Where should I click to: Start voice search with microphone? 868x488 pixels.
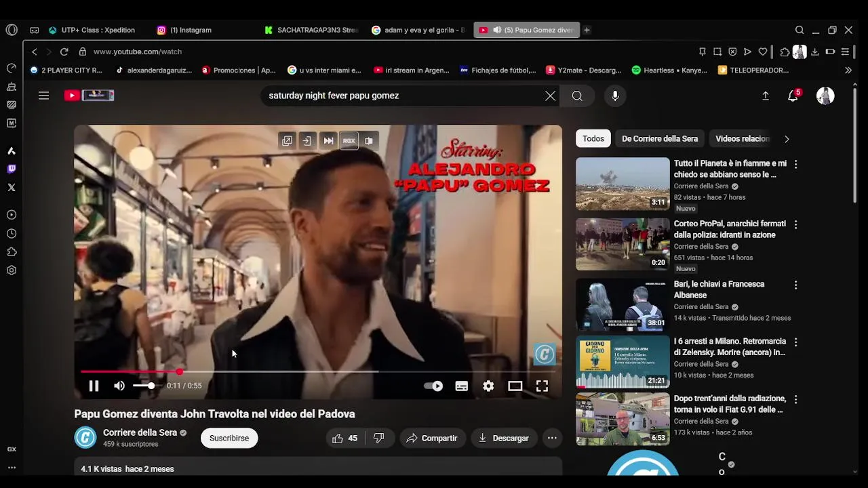pyautogui.click(x=615, y=96)
